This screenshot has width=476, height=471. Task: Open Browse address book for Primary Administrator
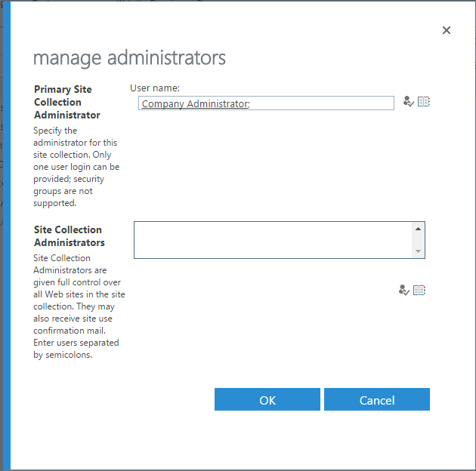pyautogui.click(x=424, y=102)
